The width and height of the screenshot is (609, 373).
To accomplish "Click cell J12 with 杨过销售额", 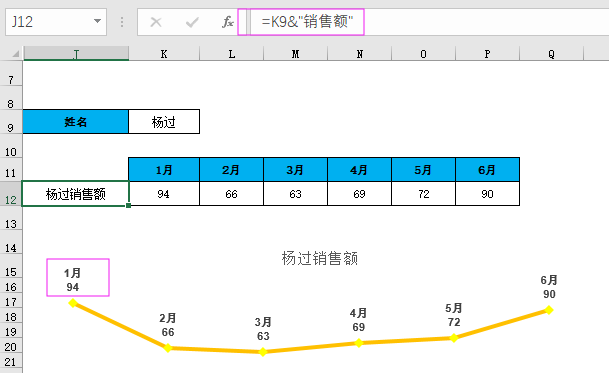I will (76, 193).
